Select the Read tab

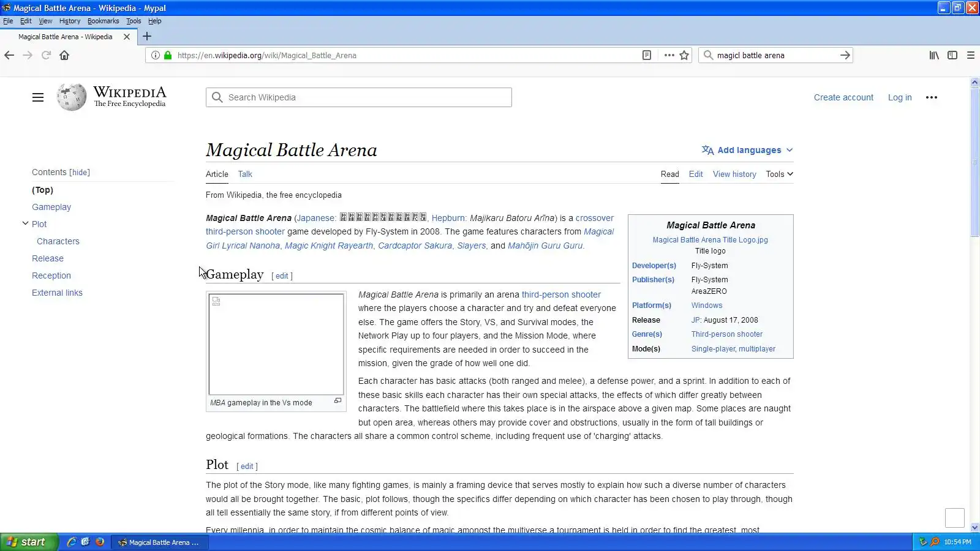tap(669, 174)
